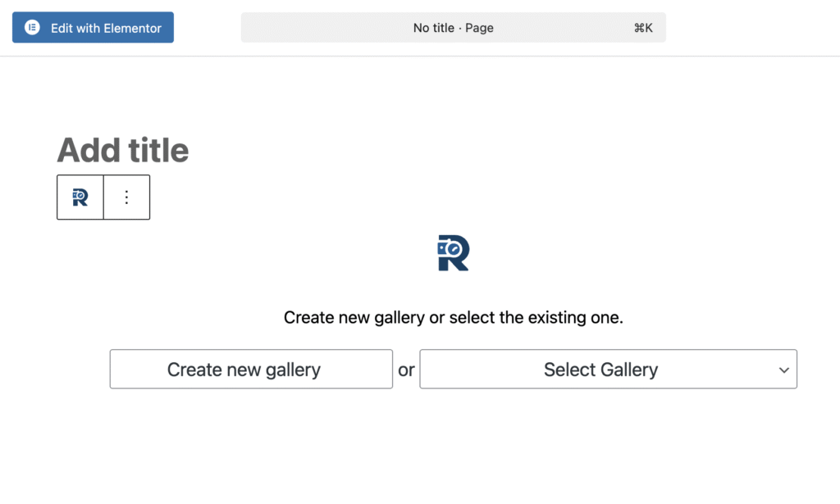Click the "or" text between gallery controls
This screenshot has width=840, height=504.
pyautogui.click(x=406, y=370)
